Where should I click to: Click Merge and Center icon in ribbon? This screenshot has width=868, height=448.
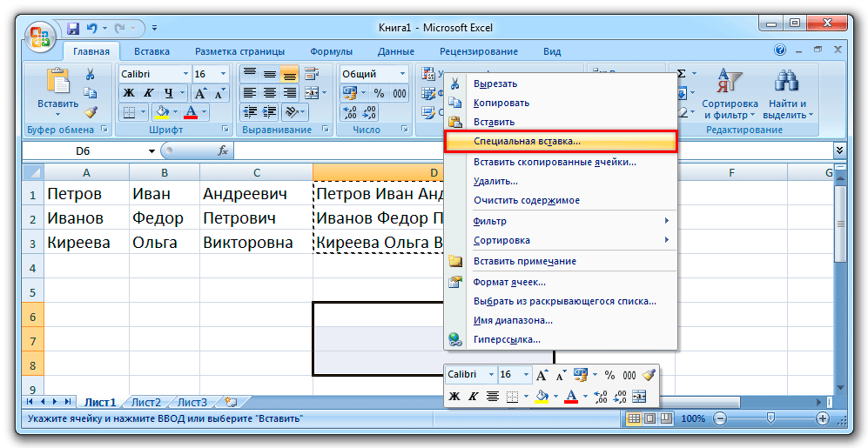point(313,92)
